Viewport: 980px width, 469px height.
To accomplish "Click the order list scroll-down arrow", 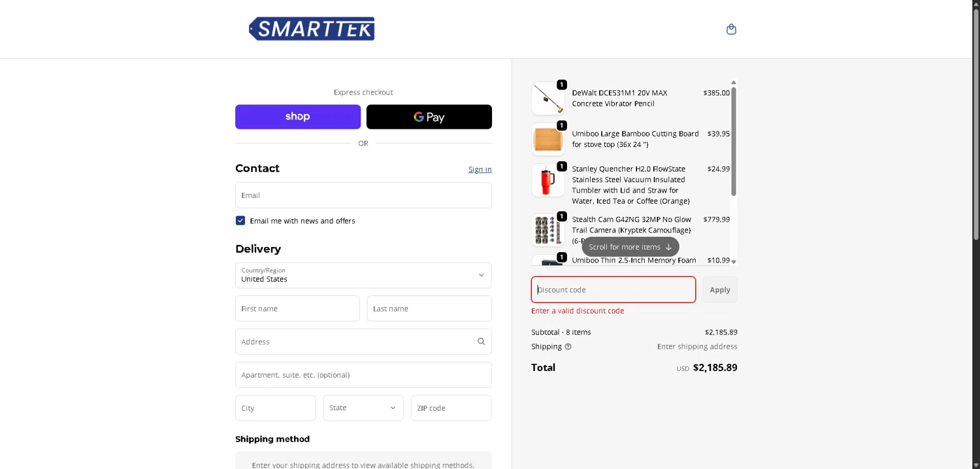I will point(734,261).
